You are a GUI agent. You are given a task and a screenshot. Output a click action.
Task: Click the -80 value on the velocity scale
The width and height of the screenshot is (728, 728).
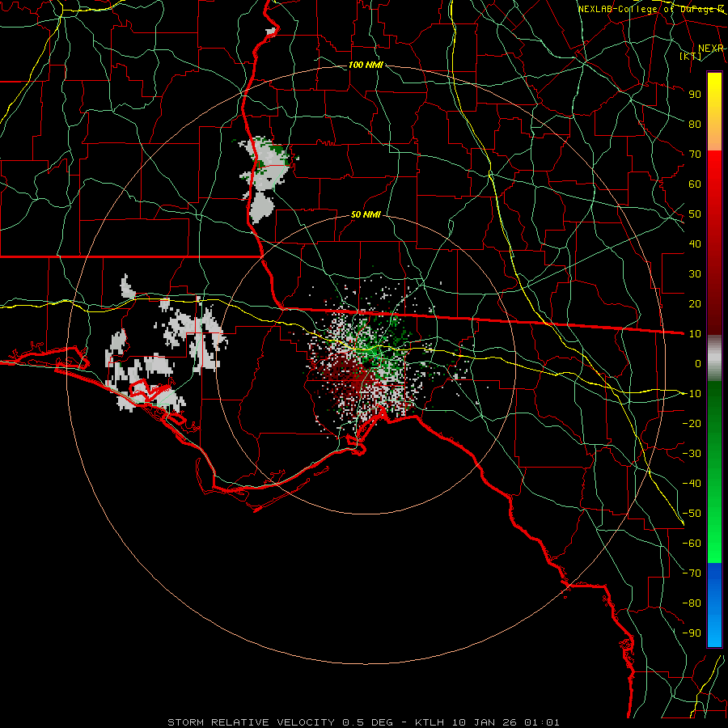[692, 603]
